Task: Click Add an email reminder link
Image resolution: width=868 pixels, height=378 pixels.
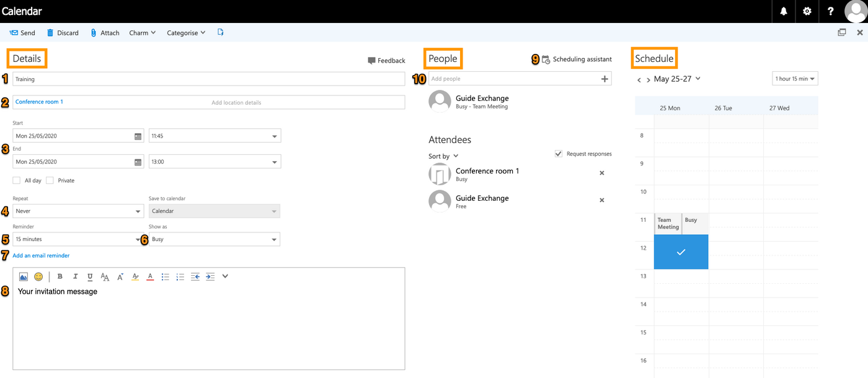Action: pyautogui.click(x=41, y=255)
